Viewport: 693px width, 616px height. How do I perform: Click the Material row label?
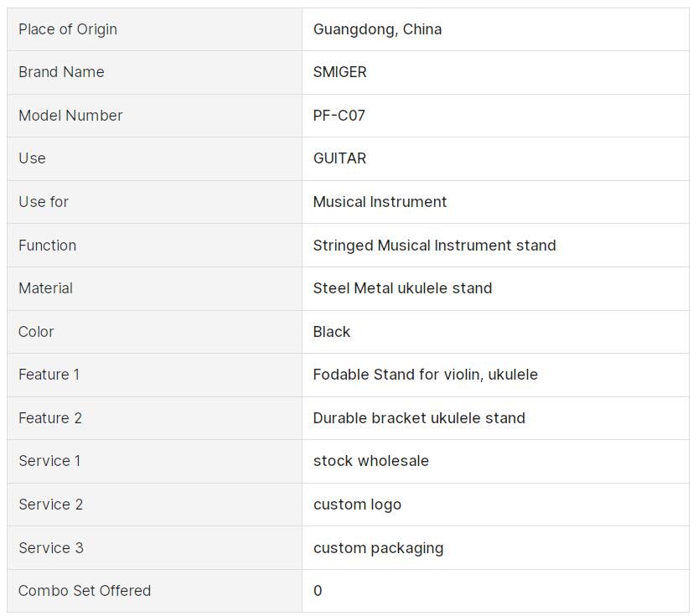coord(45,288)
